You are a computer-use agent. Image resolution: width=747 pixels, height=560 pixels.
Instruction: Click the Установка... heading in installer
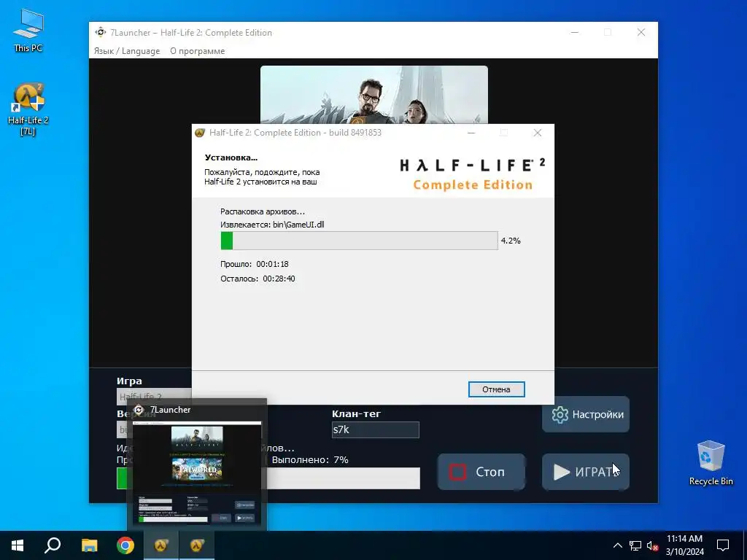[x=231, y=157]
